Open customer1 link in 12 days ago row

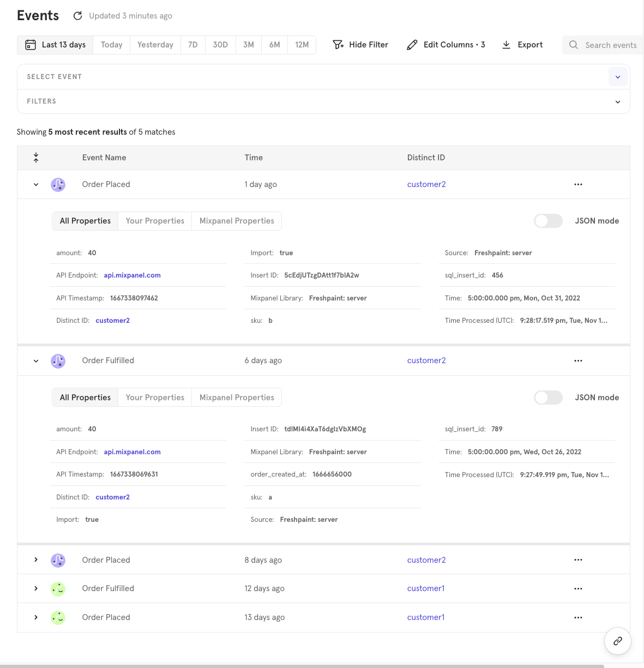tap(426, 588)
